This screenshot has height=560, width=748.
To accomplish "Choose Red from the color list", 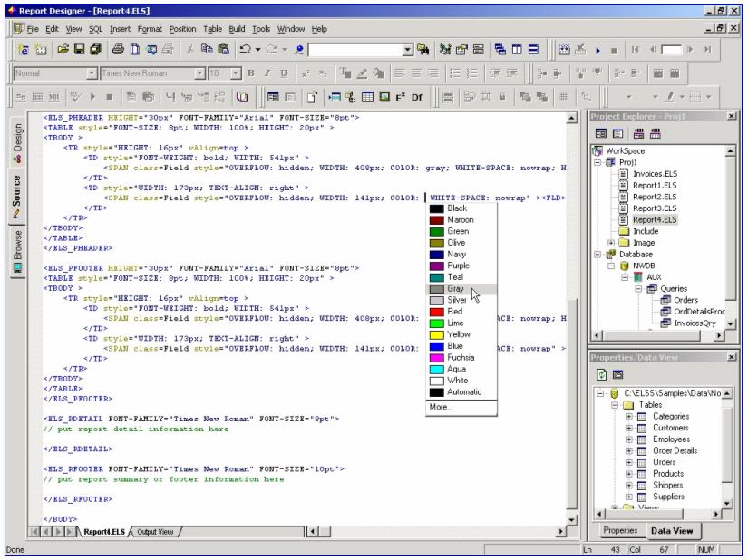I will [461, 312].
